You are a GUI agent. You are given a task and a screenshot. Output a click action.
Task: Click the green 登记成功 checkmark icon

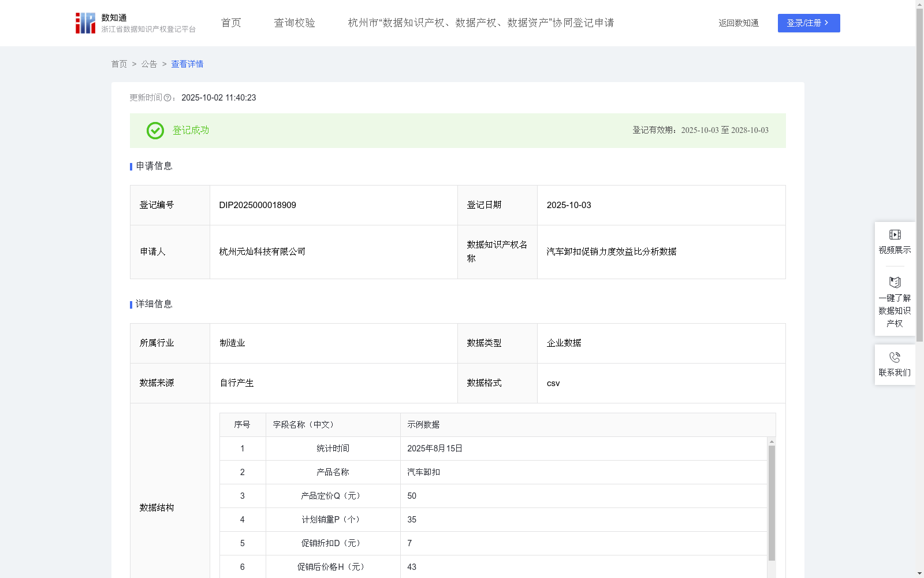tap(155, 131)
